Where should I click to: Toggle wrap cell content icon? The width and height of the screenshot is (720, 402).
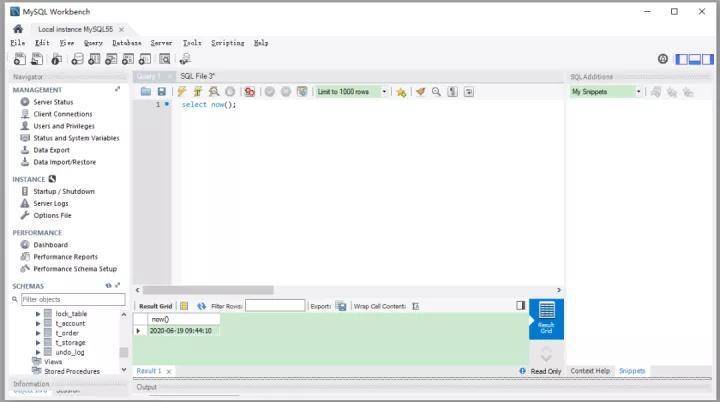pyautogui.click(x=416, y=306)
